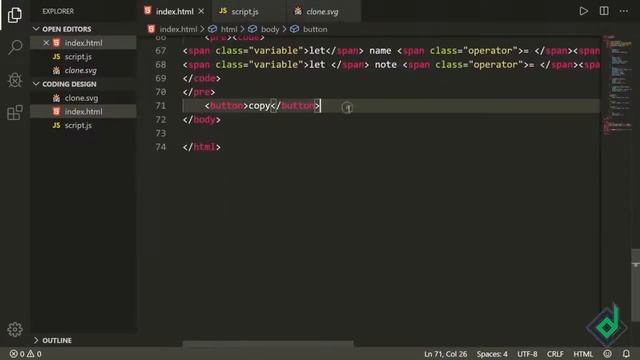640x360 pixels.
Task: Open notifications bell in status bar
Action: tap(626, 354)
